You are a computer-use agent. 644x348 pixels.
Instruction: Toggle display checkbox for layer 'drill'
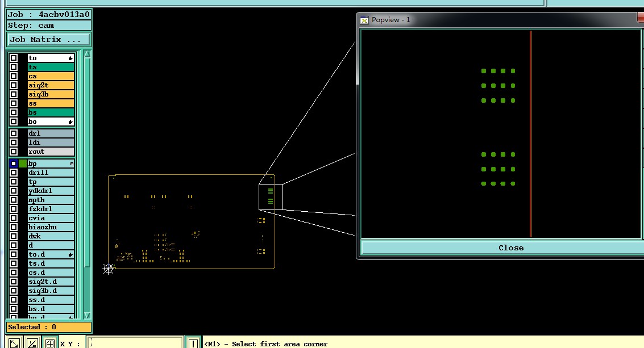(x=14, y=173)
